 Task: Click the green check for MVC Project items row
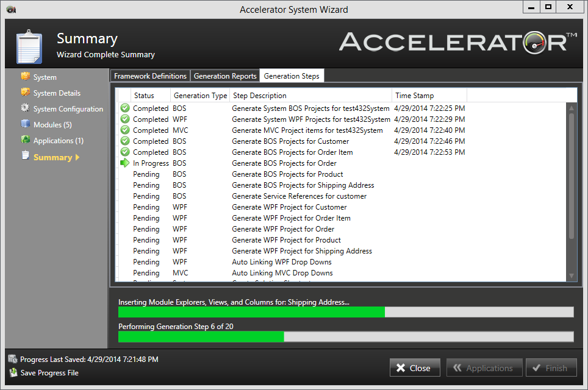pyautogui.click(x=125, y=130)
